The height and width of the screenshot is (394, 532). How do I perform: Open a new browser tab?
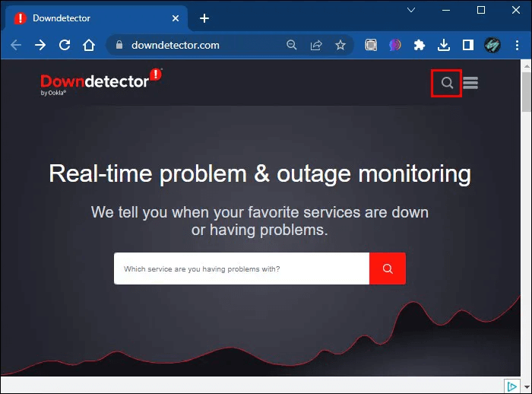pos(204,18)
